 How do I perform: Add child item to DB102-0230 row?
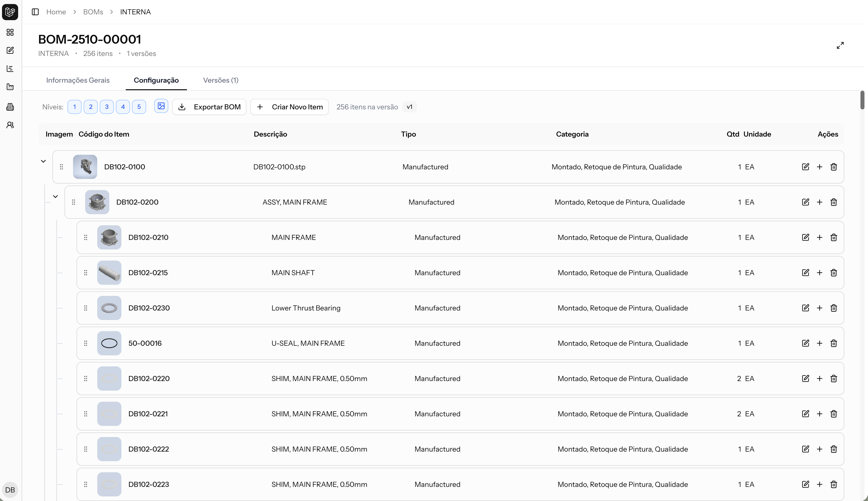click(x=819, y=308)
